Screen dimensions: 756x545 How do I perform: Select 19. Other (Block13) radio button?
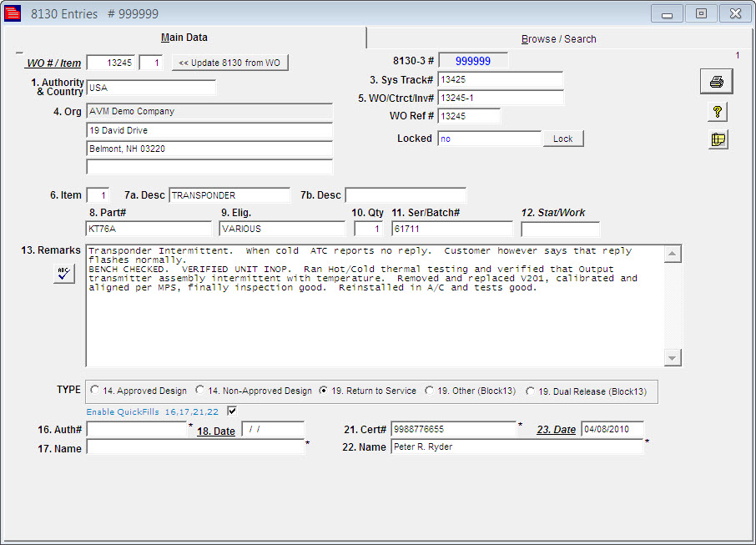(x=430, y=391)
